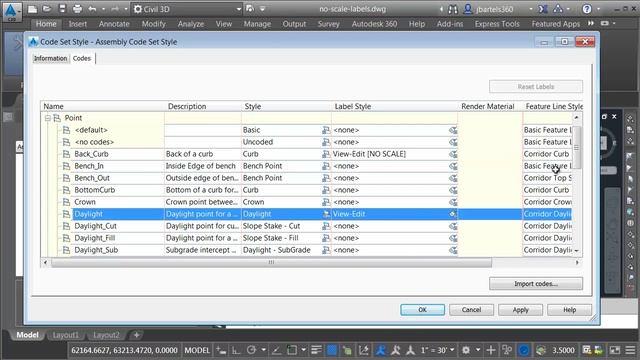Collapse the Point tree node

click(x=48, y=118)
